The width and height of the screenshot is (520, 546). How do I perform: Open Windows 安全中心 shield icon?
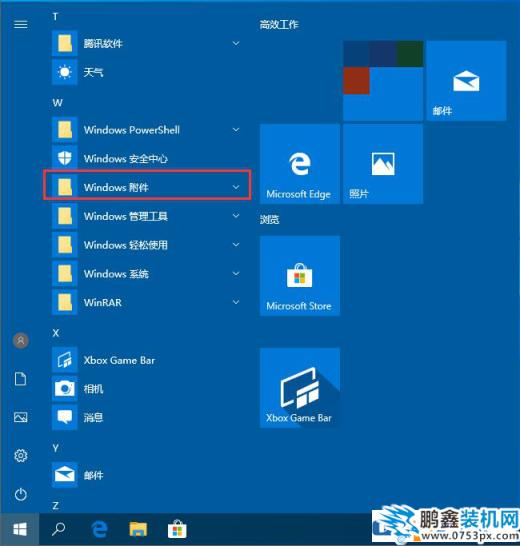(64, 158)
